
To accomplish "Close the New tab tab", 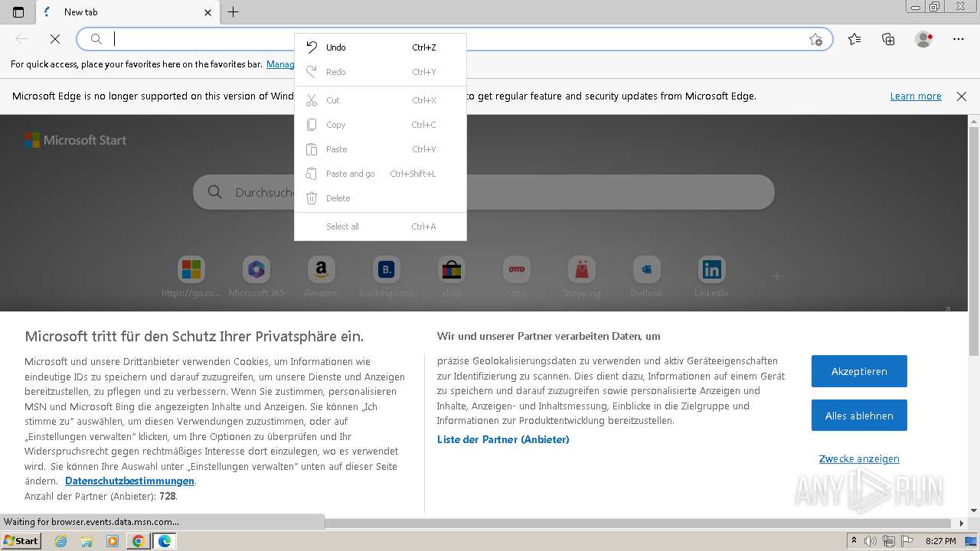I will 208,12.
